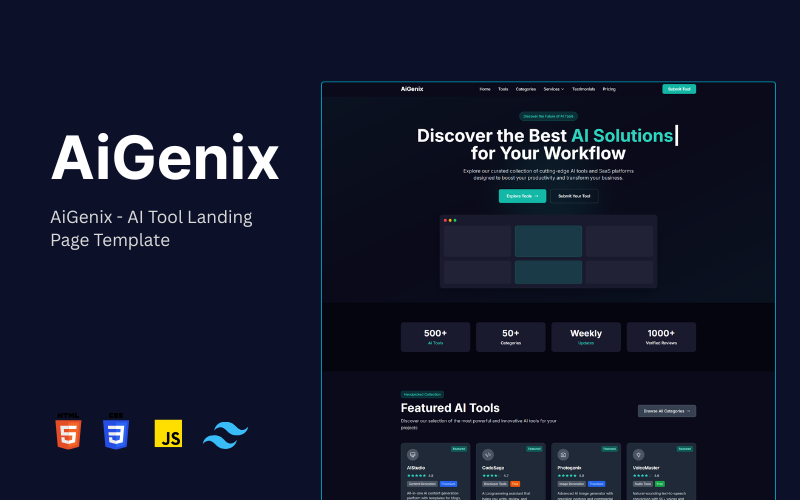The height and width of the screenshot is (500, 800).
Task: Open the Home nav item
Action: point(485,89)
